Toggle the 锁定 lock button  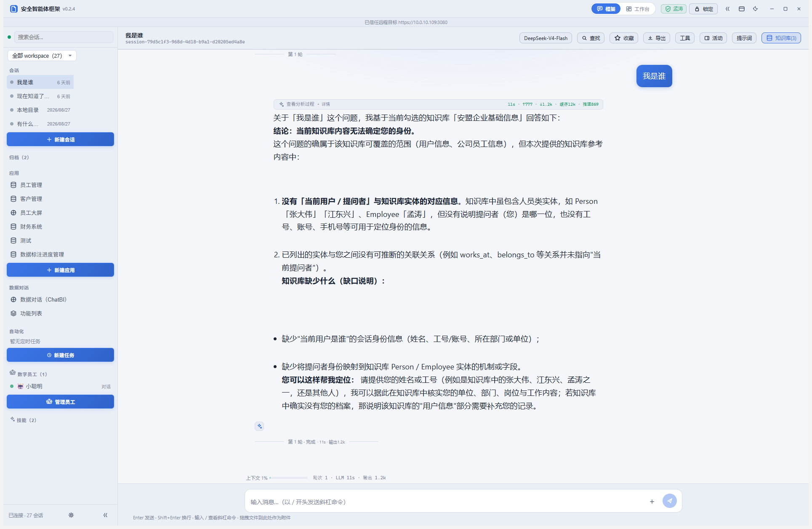(703, 9)
